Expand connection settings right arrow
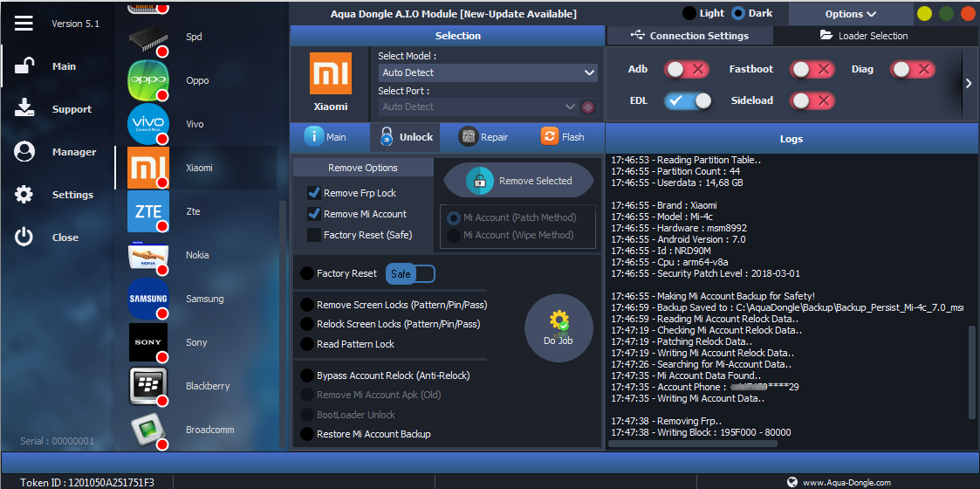The width and height of the screenshot is (980, 489). [x=969, y=83]
